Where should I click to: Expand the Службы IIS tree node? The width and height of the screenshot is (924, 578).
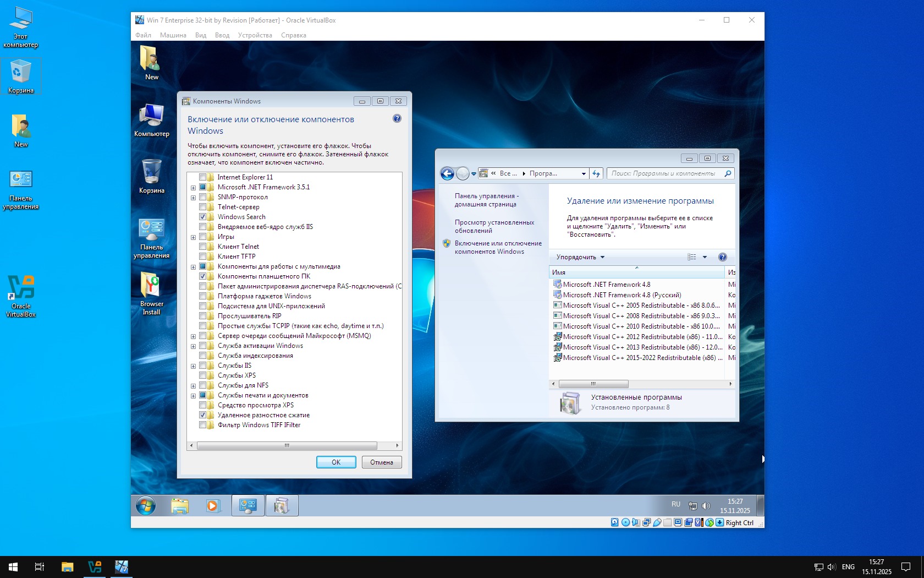[x=193, y=366]
